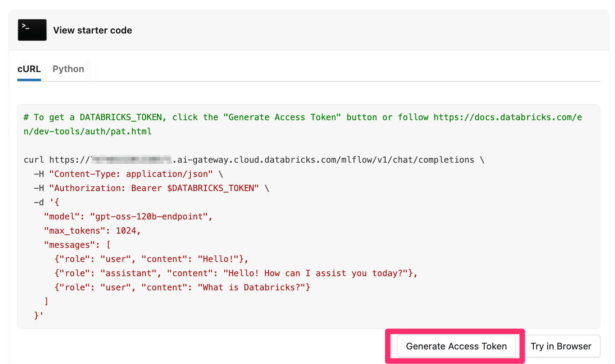Click the -d flag in the curl command

pyautogui.click(x=39, y=202)
